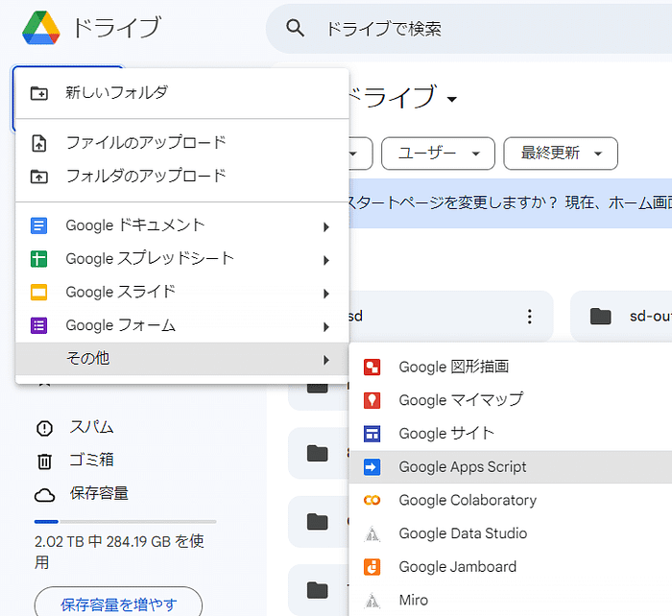The height and width of the screenshot is (616, 672).
Task: Open the その他 submenu entry
Action: 182,359
